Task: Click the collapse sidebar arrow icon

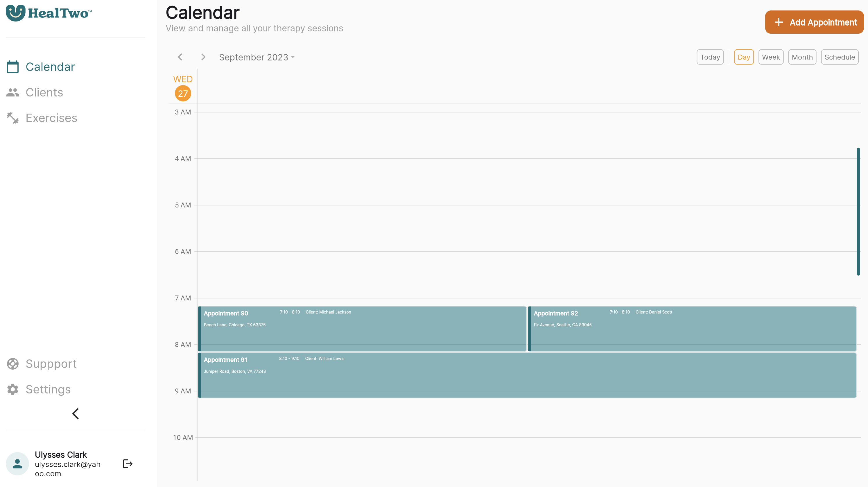Action: point(75,414)
